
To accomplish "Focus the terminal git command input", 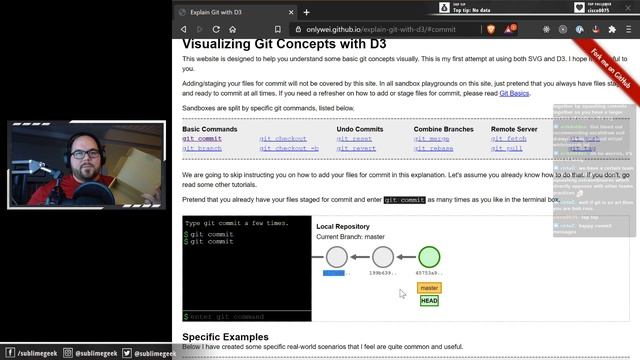I will [247, 316].
